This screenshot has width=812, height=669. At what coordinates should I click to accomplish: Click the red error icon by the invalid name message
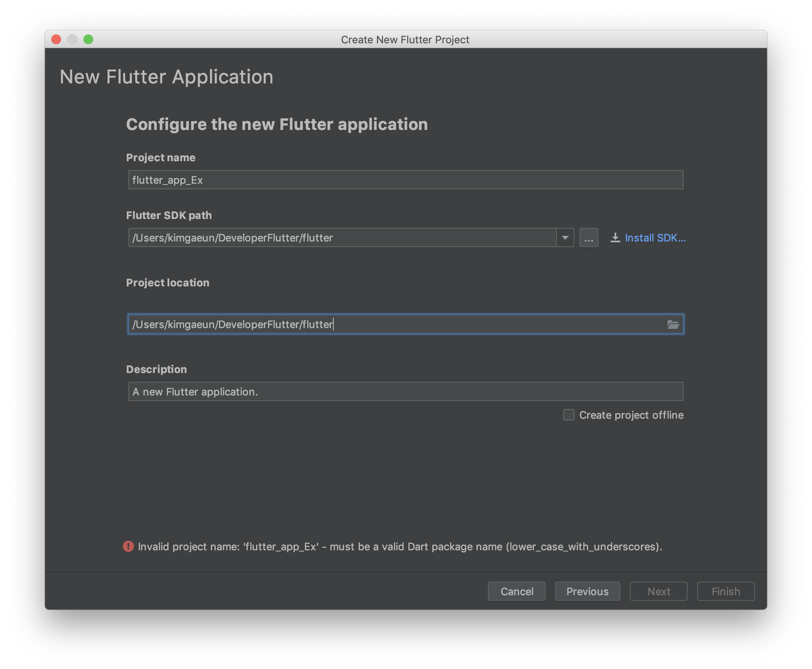[128, 546]
